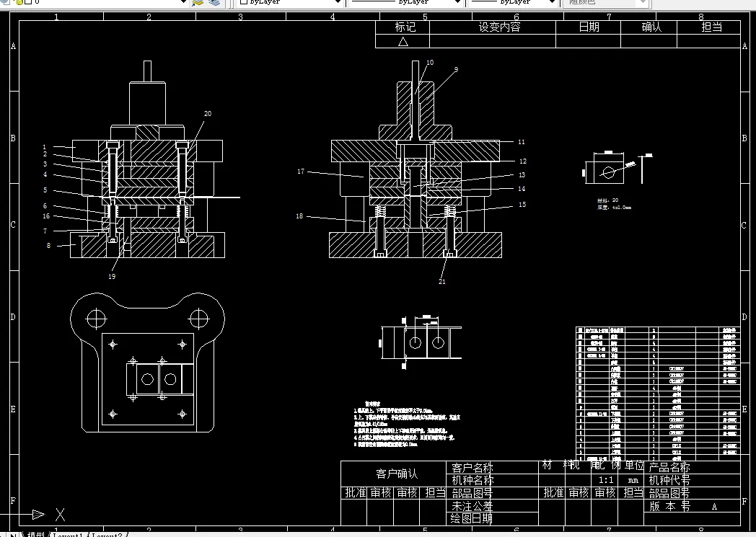Click the 机种名称 label
Screen dimensions: 756x537
tap(472, 480)
